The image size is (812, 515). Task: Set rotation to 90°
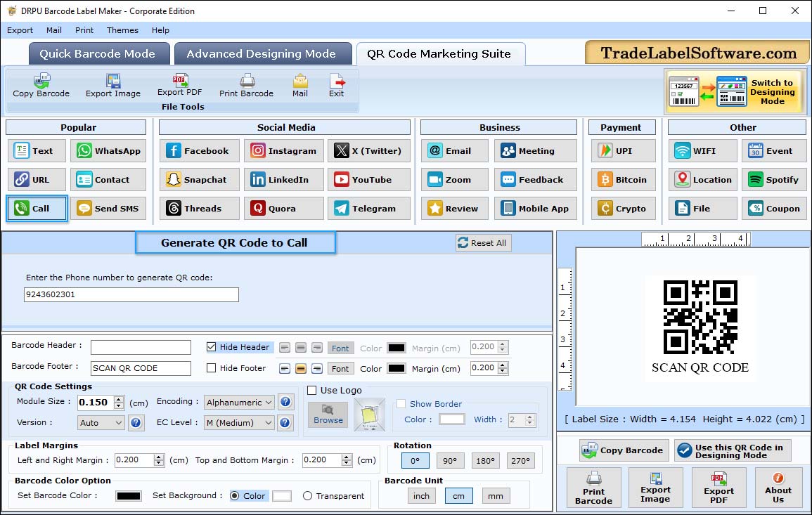[x=450, y=461]
